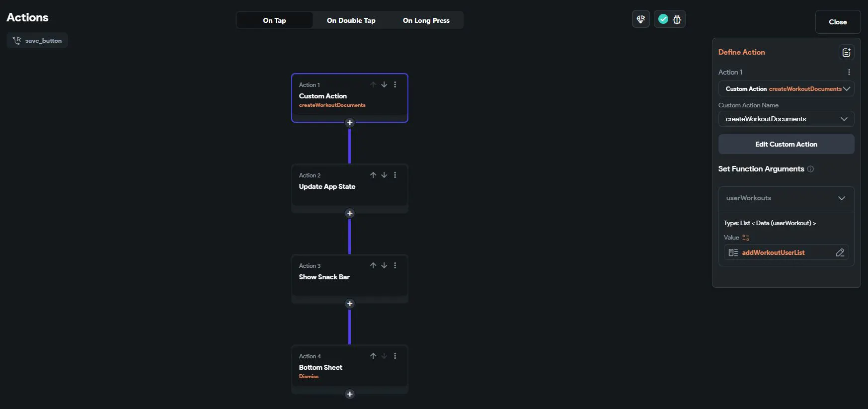Move the Show Snack Bar action down
Image resolution: width=868 pixels, height=409 pixels.
[384, 265]
